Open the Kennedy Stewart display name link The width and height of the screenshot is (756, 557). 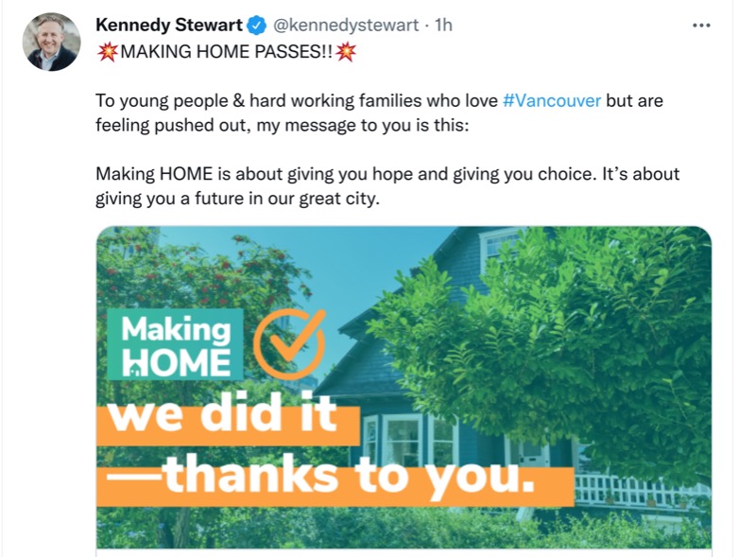click(x=169, y=25)
